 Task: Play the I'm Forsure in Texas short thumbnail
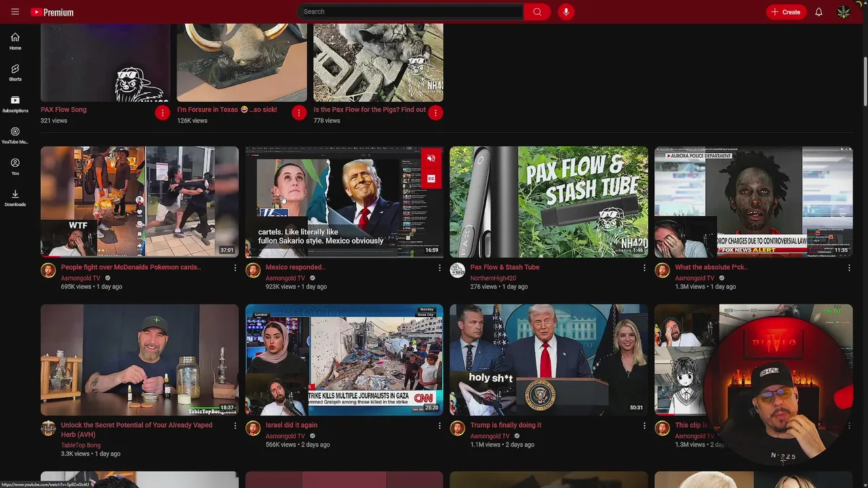(242, 62)
